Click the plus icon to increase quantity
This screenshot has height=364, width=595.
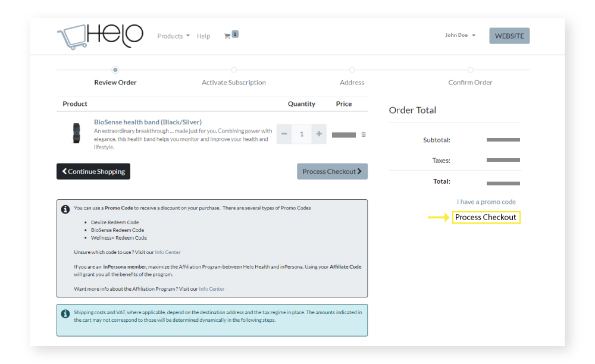click(318, 134)
